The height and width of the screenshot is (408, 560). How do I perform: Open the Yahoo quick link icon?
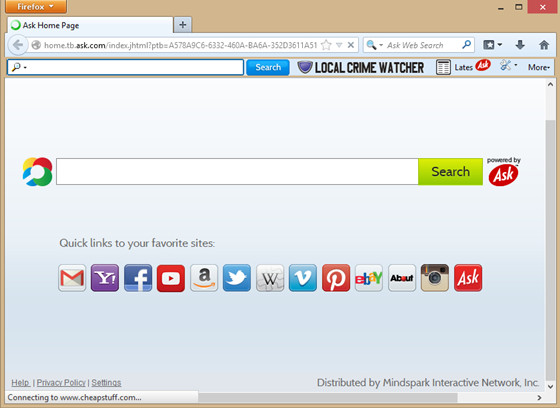coord(105,278)
